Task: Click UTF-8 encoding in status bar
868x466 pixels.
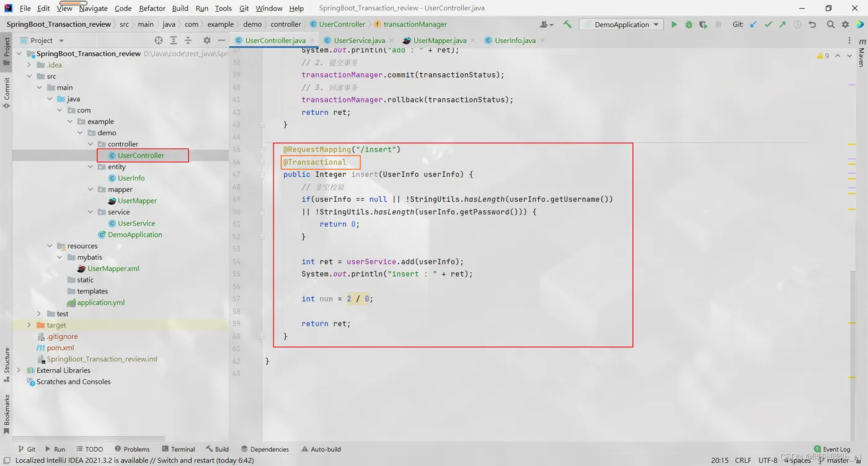Action: [767, 460]
